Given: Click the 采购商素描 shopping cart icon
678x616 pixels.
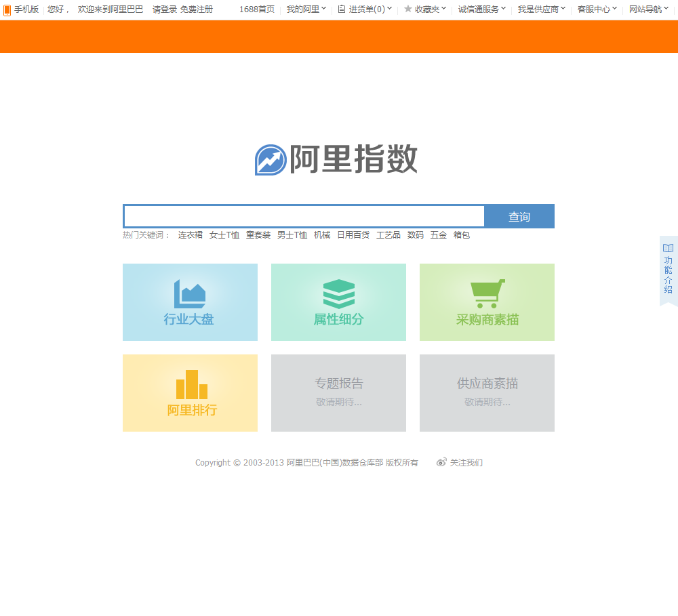Looking at the screenshot, I should 487,293.
